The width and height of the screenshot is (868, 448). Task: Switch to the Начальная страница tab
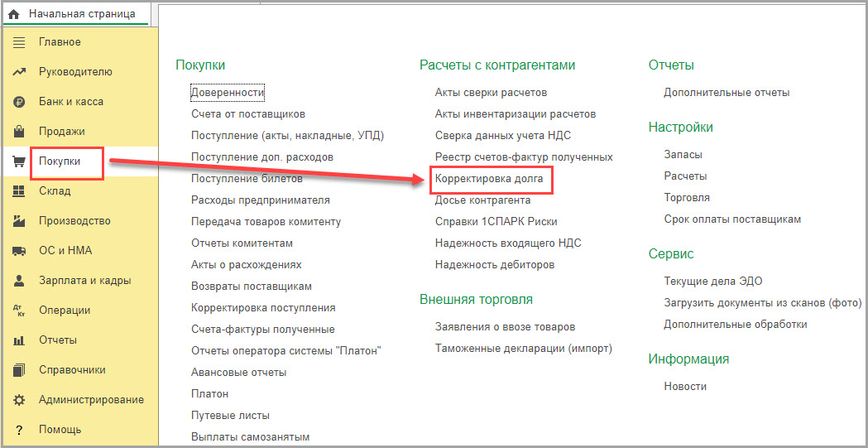click(x=75, y=14)
